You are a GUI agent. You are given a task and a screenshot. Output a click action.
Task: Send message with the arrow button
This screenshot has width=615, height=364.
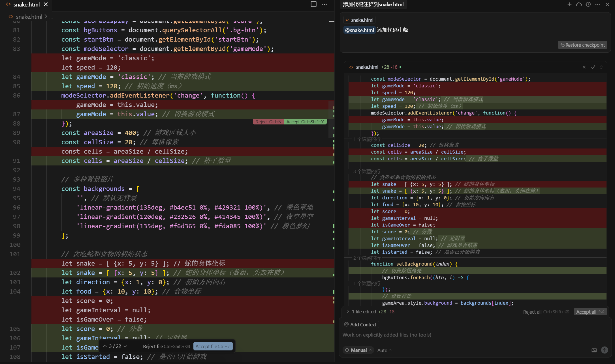click(x=605, y=350)
